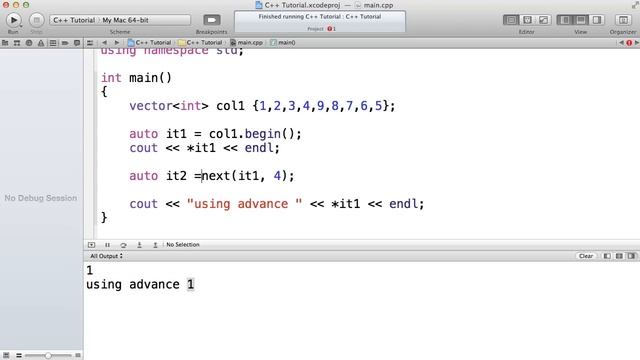Screen dimensions: 640x360
Task: Click the 'cout << *it1 << endl;' line
Action: pos(204,148)
